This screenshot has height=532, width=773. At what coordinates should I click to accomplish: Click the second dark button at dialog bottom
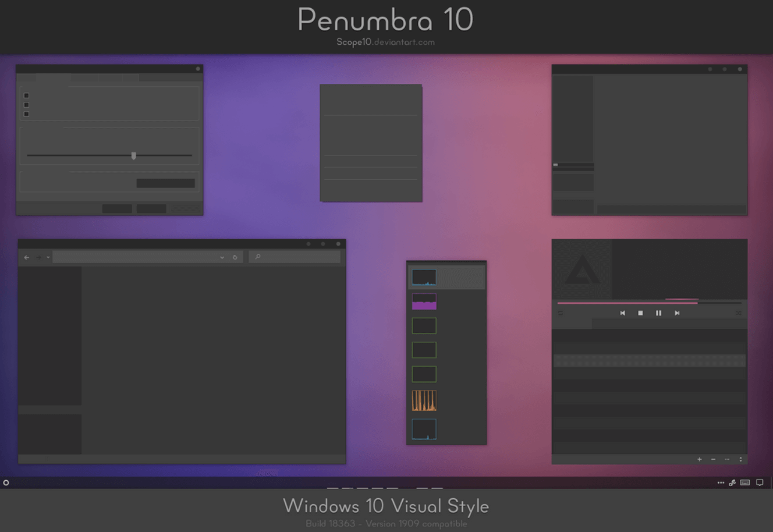(x=151, y=208)
